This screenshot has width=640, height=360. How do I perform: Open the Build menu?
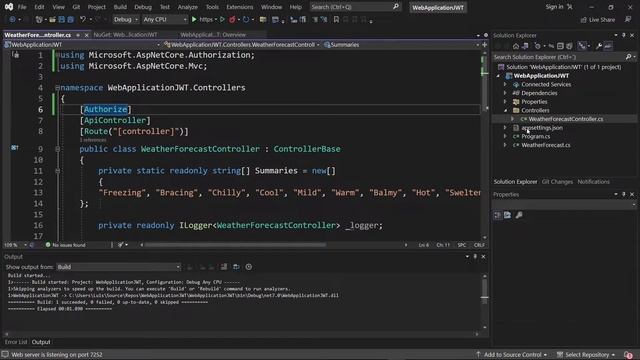pos(120,7)
